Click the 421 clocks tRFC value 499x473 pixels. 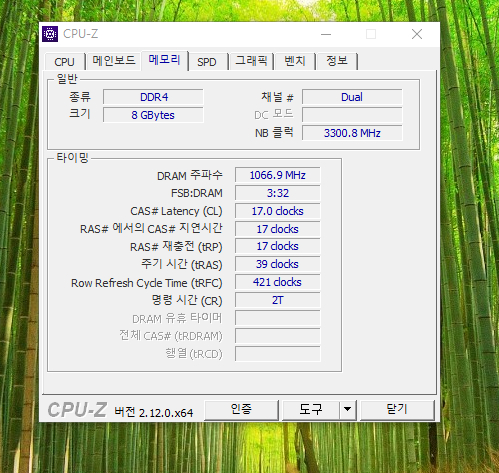pos(277,282)
